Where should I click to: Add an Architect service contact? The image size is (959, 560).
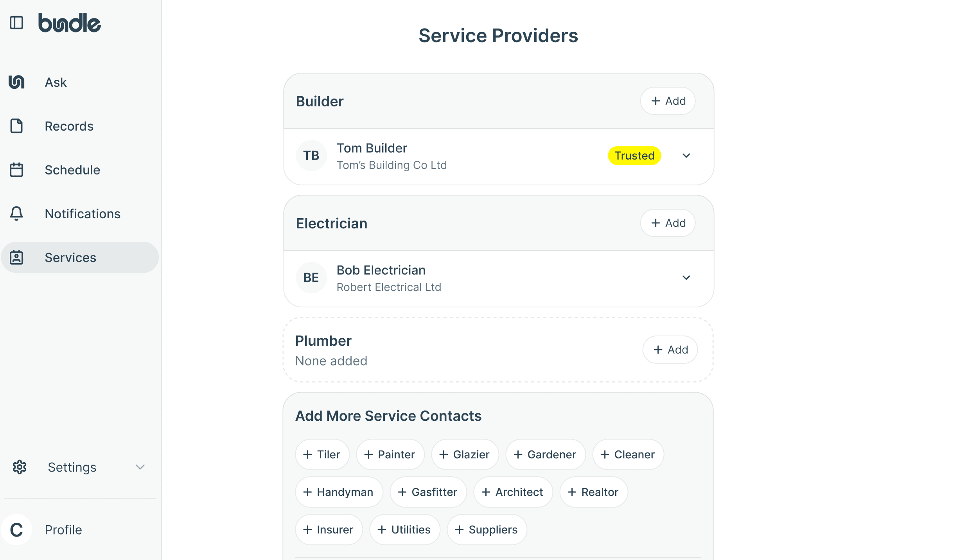click(x=513, y=492)
